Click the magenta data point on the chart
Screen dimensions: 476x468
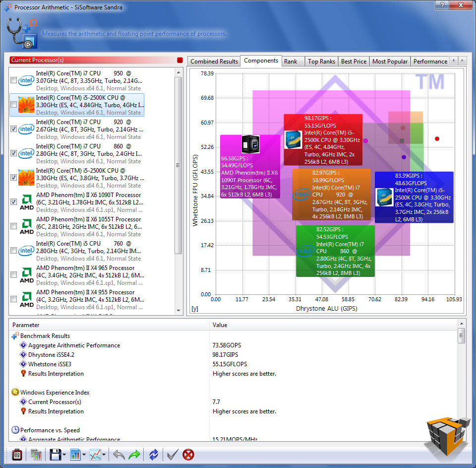pos(366,141)
